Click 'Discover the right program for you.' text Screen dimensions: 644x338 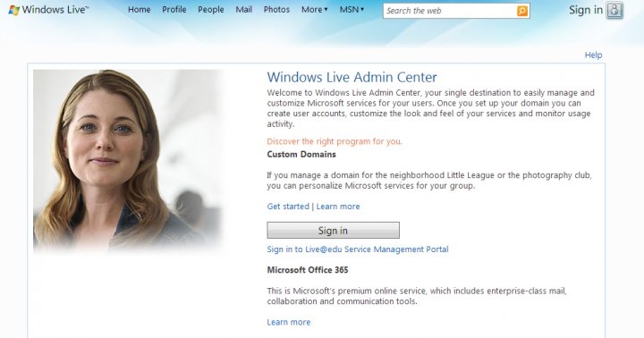click(335, 141)
